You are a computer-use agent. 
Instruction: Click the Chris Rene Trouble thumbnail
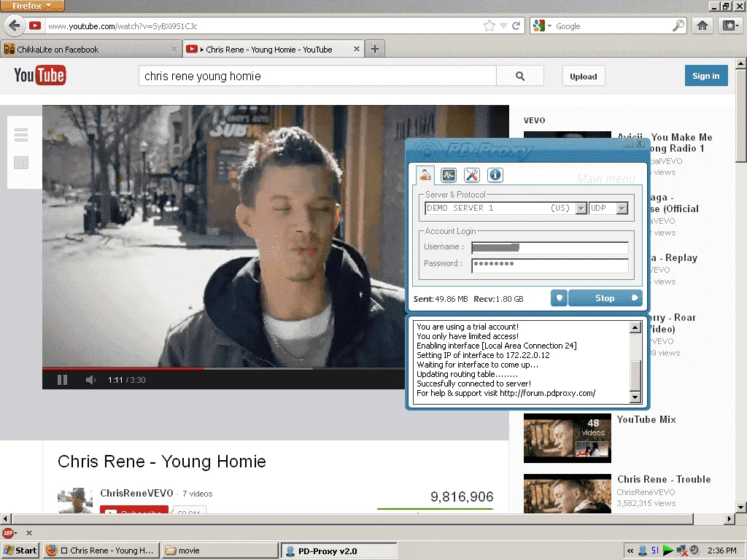pos(568,494)
